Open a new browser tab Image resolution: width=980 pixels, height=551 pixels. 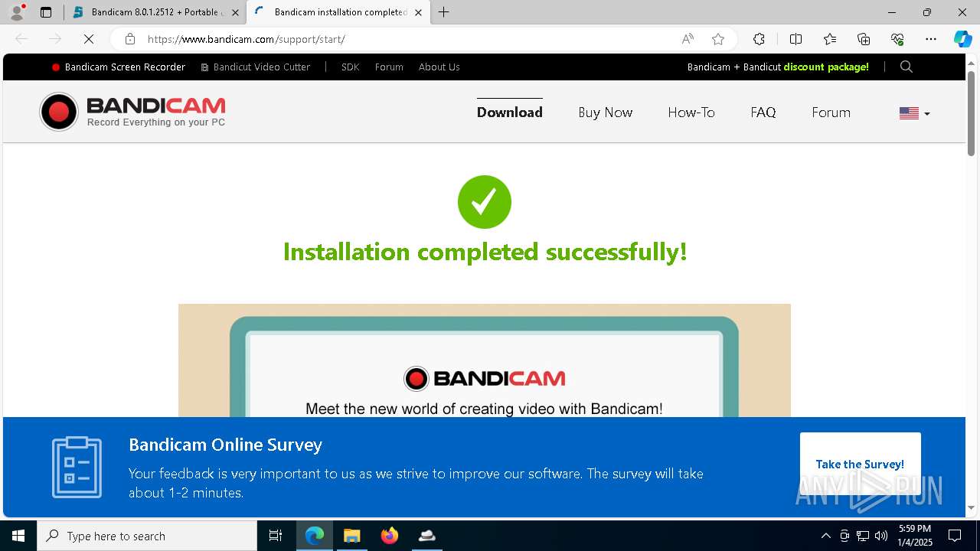tap(444, 12)
